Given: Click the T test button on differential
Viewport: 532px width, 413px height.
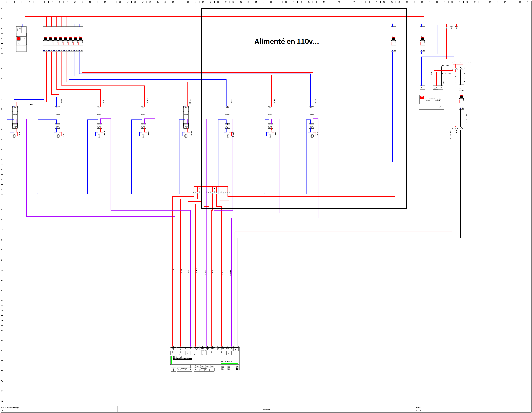Looking at the screenshot, I should point(25,45).
